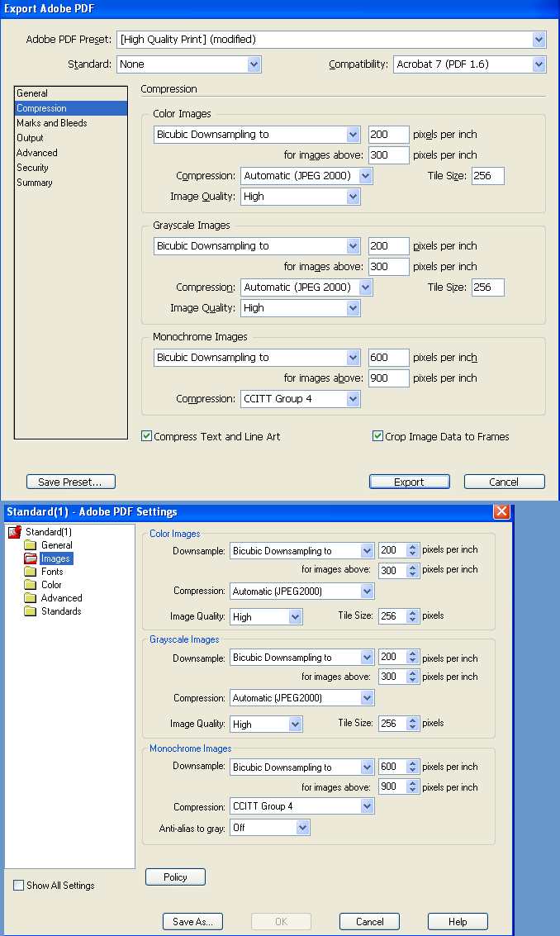Open Monochrome downsampling dropdown in Export dialog
Image resolution: width=560 pixels, height=936 pixels.
point(257,358)
